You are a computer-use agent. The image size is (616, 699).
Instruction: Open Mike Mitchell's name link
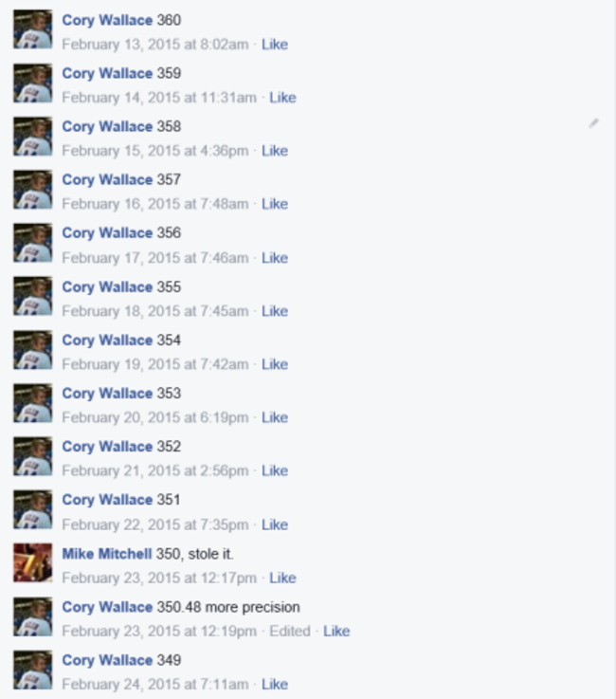click(x=107, y=554)
